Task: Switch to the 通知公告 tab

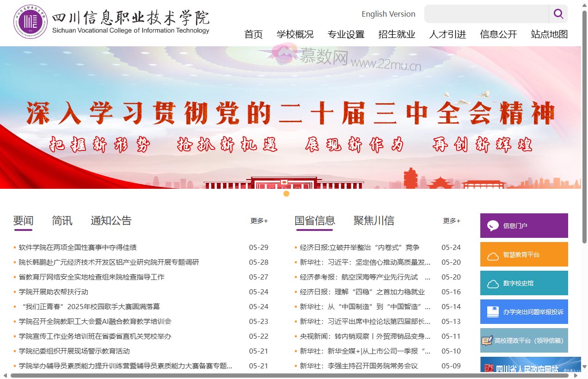Action: point(111,221)
